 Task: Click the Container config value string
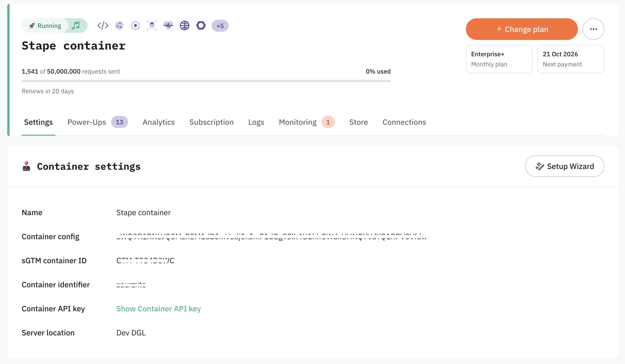[271, 237]
